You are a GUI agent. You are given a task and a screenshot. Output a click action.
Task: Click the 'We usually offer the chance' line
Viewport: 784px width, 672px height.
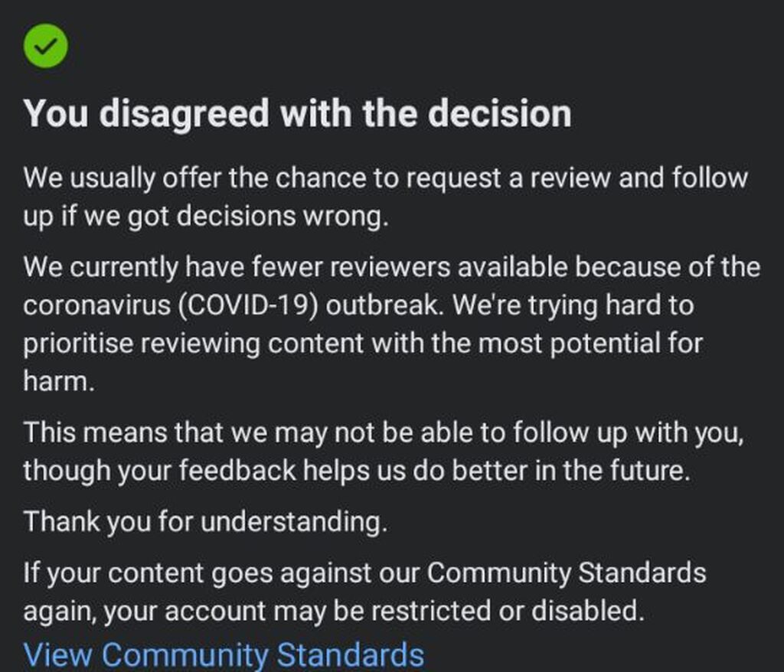click(x=386, y=178)
